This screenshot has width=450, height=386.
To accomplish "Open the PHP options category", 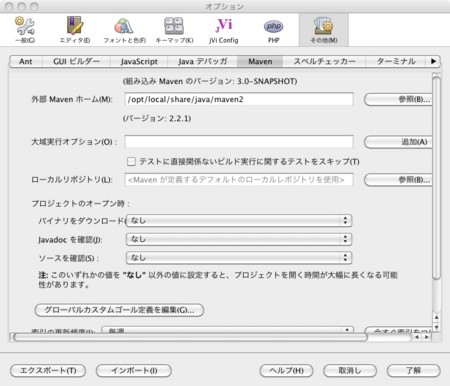I will (x=273, y=30).
